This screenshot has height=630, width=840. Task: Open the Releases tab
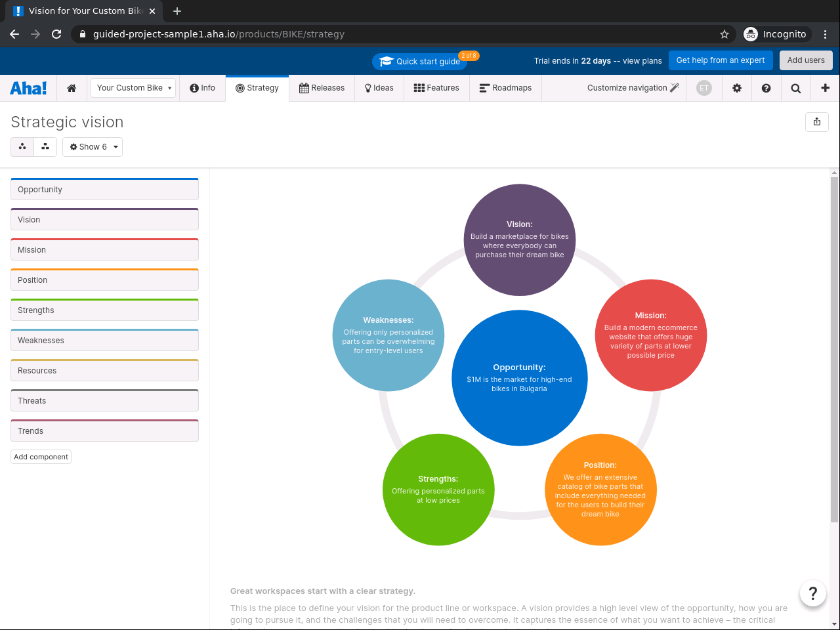(x=322, y=88)
